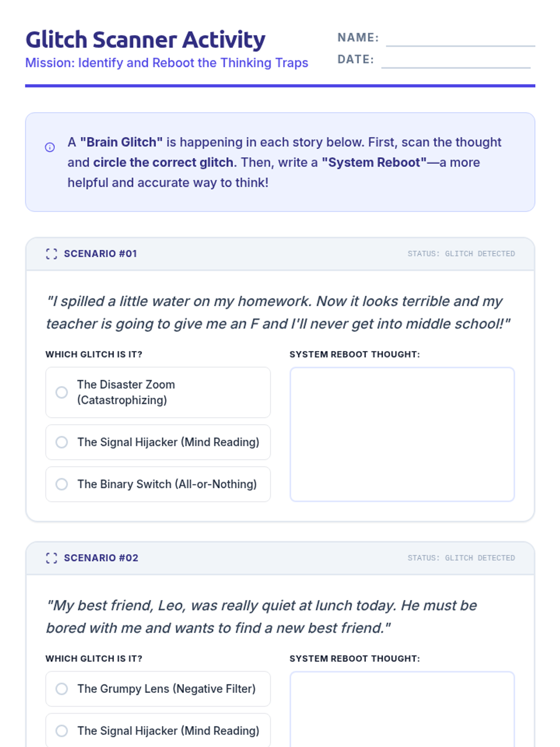
Task: Click the scan frame icon beside Scenario #01
Action: click(51, 254)
